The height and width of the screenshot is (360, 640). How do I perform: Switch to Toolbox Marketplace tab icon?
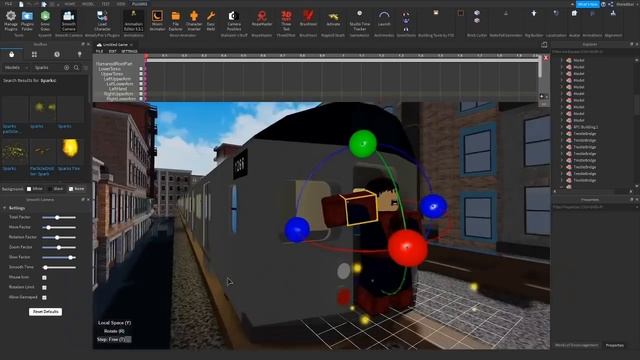[x=11, y=54]
